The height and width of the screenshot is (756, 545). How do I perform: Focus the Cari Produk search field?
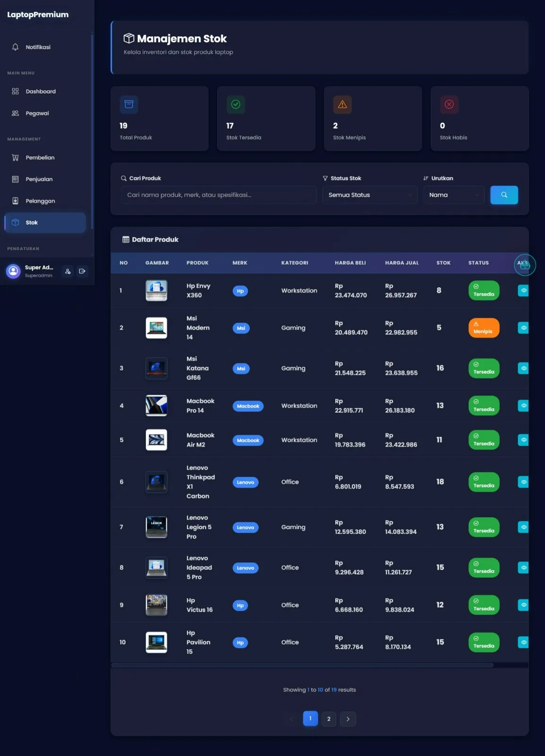tap(219, 195)
